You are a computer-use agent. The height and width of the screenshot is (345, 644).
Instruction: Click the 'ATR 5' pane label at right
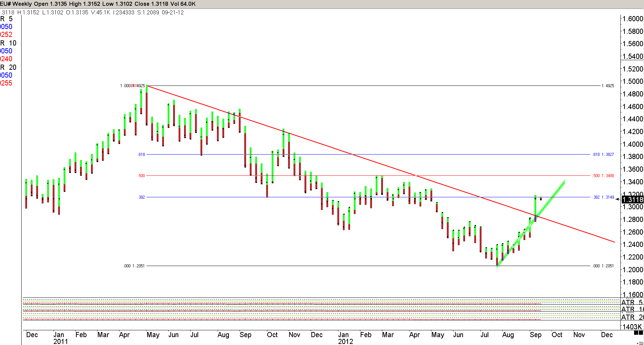[x=632, y=302]
